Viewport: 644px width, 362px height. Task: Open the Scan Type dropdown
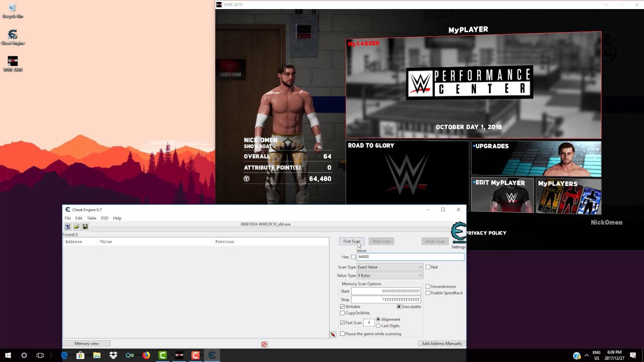coord(390,267)
